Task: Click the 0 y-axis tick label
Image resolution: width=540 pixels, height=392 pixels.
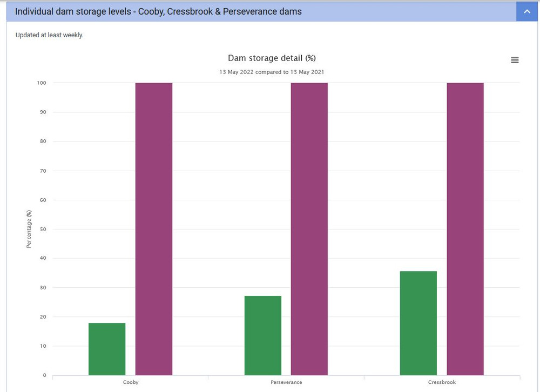Action: [x=44, y=375]
